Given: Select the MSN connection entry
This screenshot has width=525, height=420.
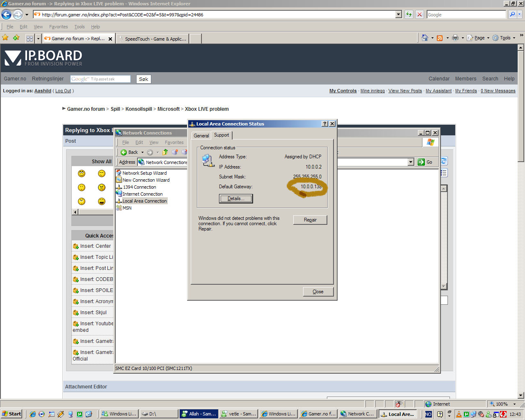Looking at the screenshot, I should 124,208.
